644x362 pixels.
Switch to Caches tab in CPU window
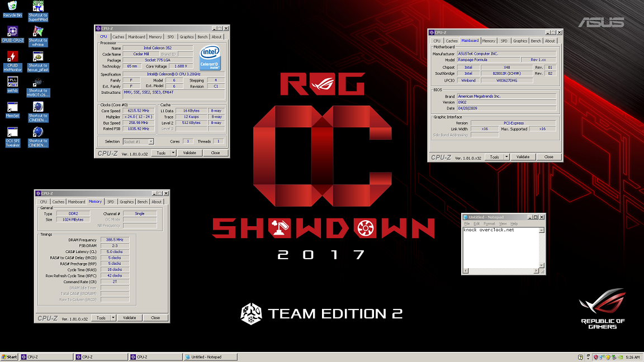119,37
